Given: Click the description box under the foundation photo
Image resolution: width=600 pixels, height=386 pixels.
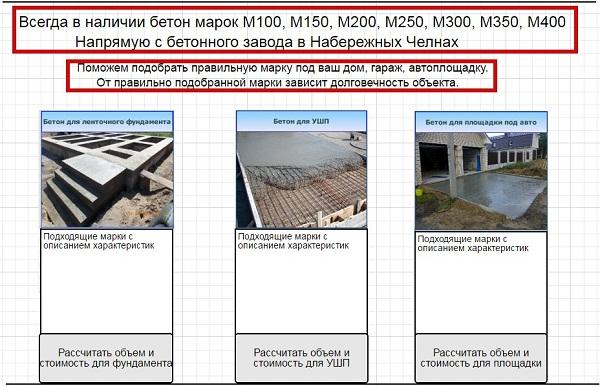Looking at the screenshot, I should click(x=106, y=281).
